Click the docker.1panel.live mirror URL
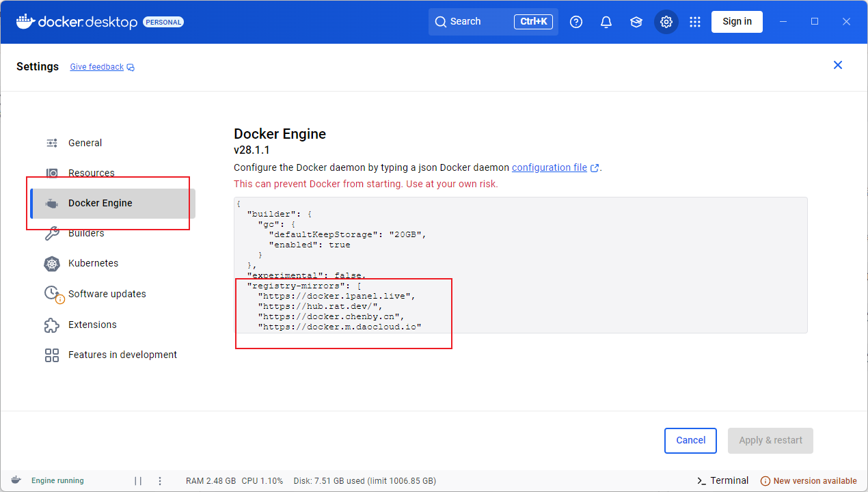This screenshot has width=868, height=492. (x=336, y=296)
